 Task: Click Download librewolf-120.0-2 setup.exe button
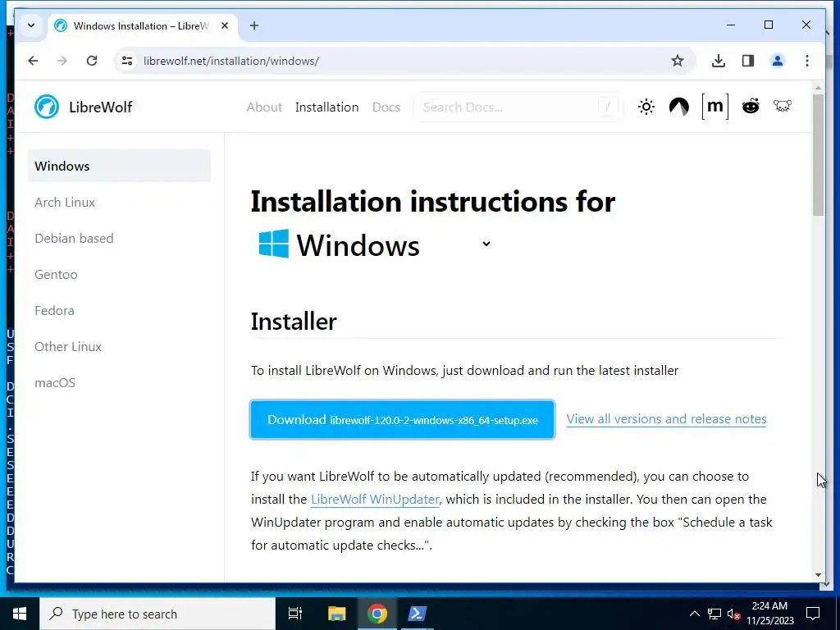tap(402, 419)
